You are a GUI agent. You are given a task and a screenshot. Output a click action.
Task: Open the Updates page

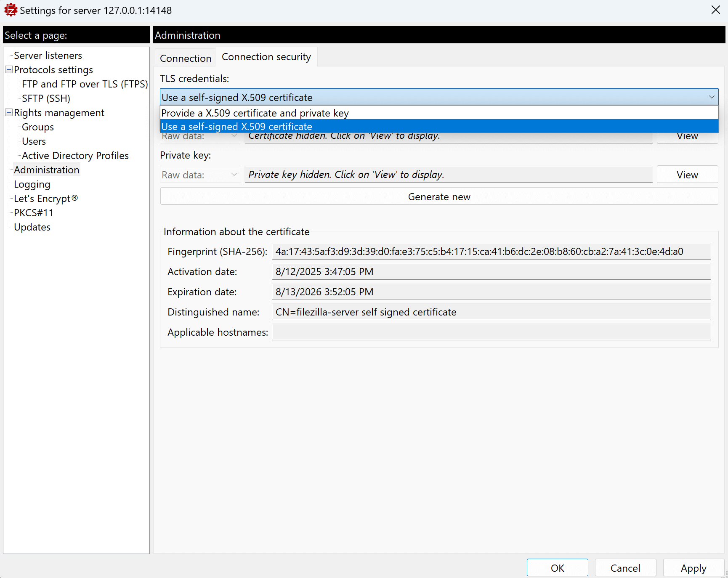point(32,227)
